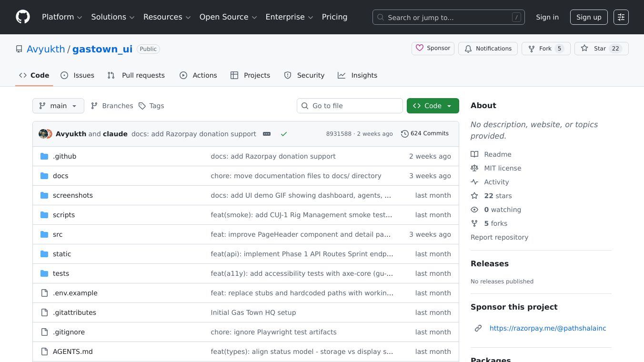
Task: Open the razorpay.me sponsor link
Action: (x=548, y=328)
